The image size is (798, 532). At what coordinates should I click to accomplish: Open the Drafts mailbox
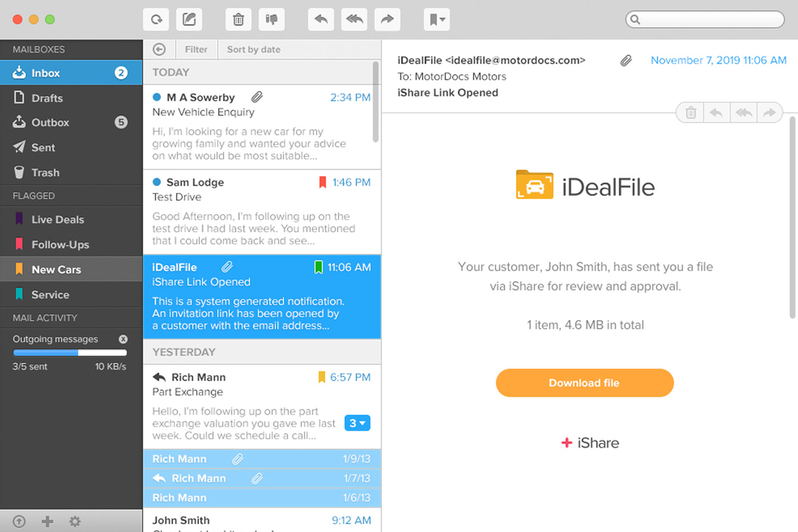pyautogui.click(x=71, y=98)
